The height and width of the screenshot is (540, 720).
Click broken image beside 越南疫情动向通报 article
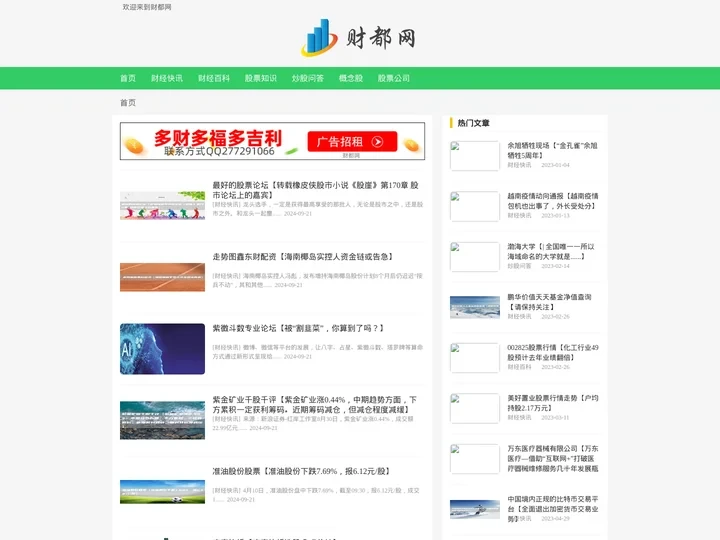click(x=475, y=206)
